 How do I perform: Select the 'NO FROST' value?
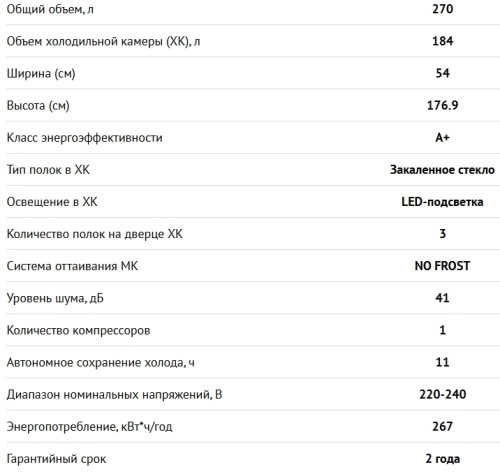[442, 266]
